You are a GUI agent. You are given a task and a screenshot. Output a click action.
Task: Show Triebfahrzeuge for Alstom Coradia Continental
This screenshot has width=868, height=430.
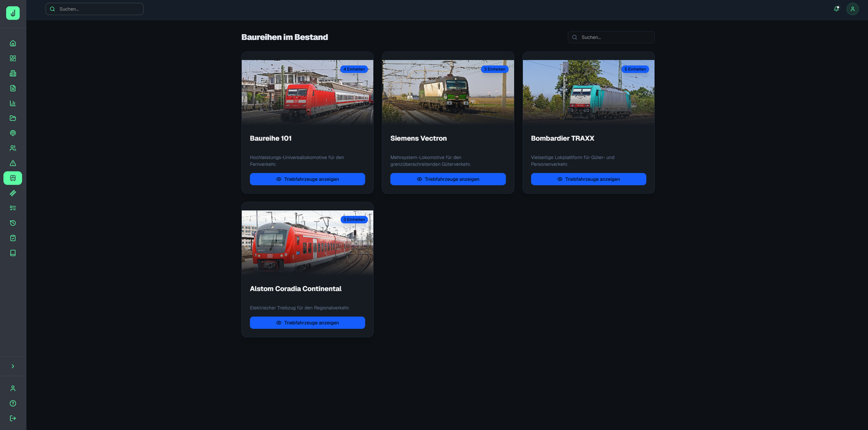click(x=307, y=323)
